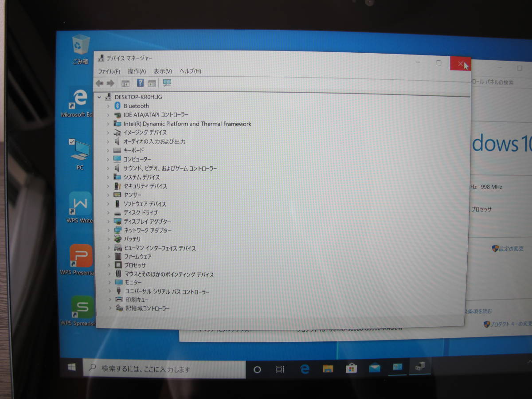
Task: Expand the ユニバーサル シリアル バス コントローラー category
Action: coord(110,291)
